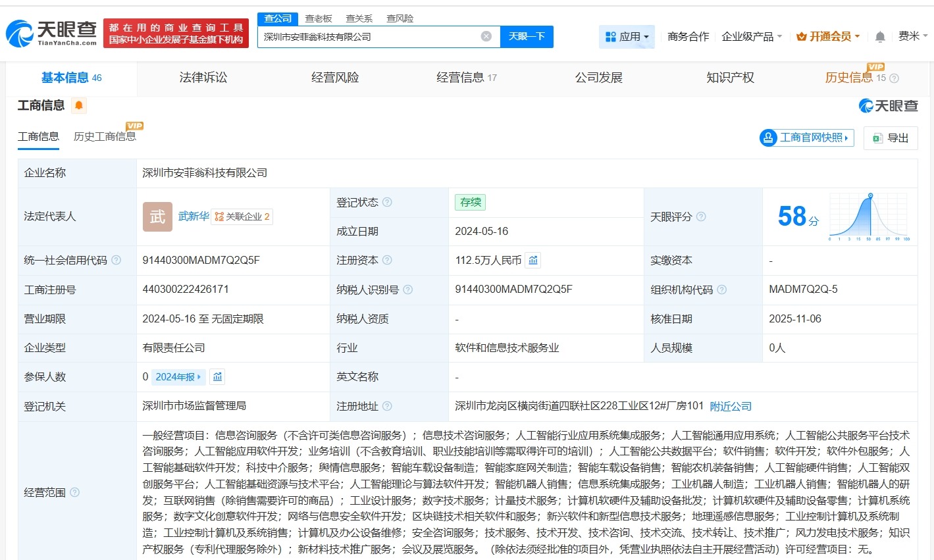This screenshot has height=560, width=934.
Task: Switch to the 法律诉讼 tab
Action: (x=202, y=77)
